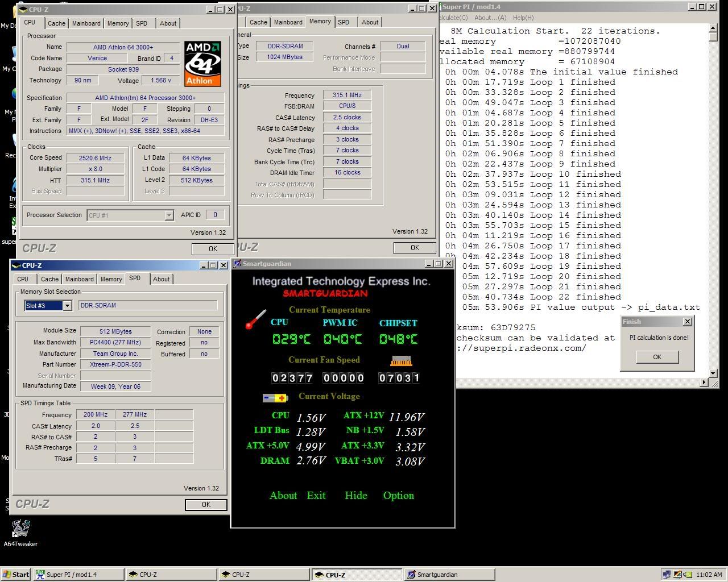Click the Smartguardian thermometer icon

(256, 319)
